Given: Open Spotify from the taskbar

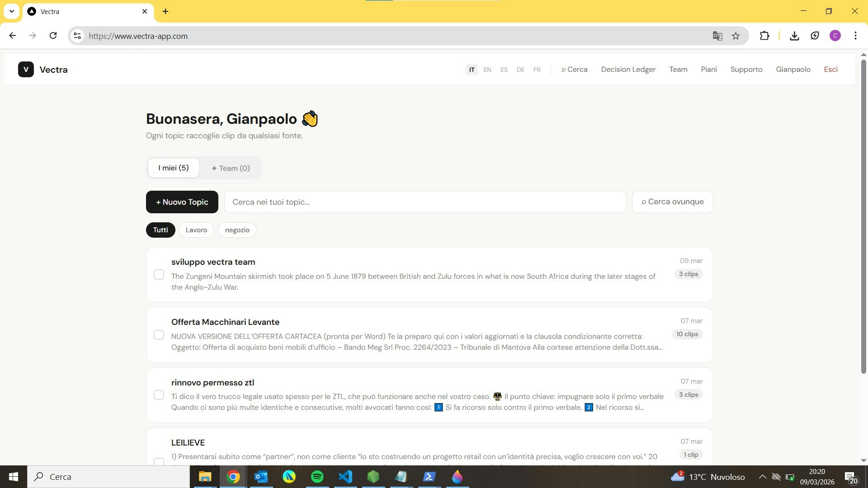Looking at the screenshot, I should pos(317,477).
